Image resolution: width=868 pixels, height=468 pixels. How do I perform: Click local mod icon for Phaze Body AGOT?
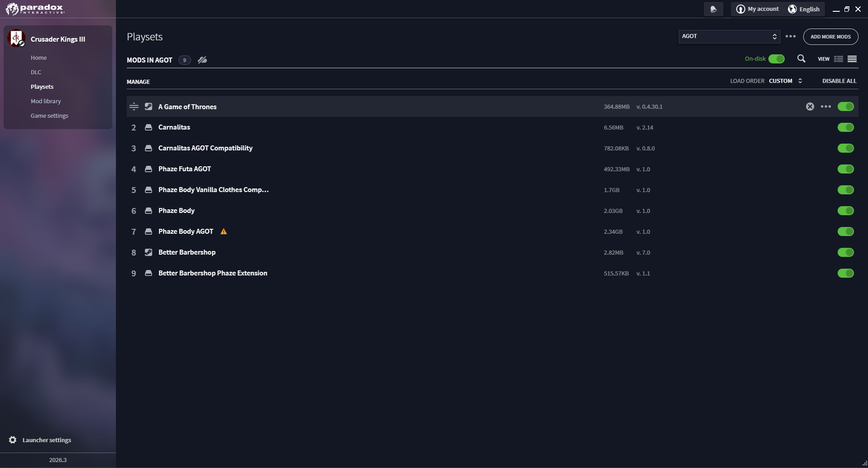[x=149, y=232]
